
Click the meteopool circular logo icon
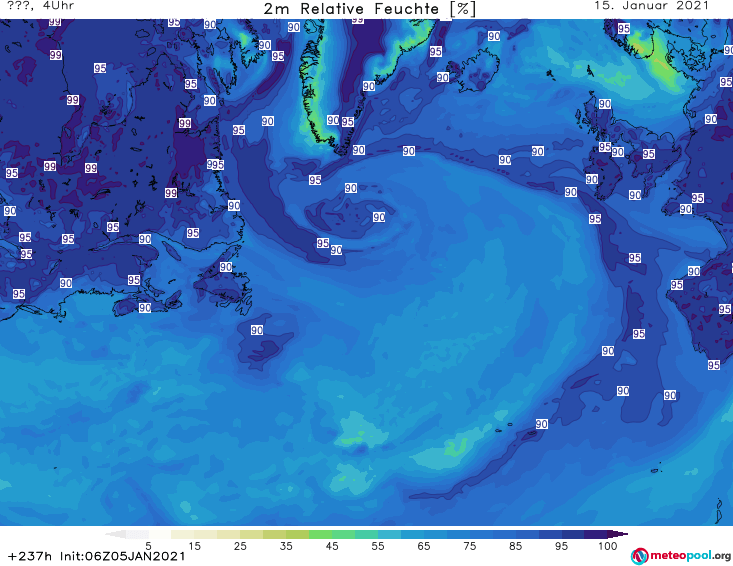639,556
